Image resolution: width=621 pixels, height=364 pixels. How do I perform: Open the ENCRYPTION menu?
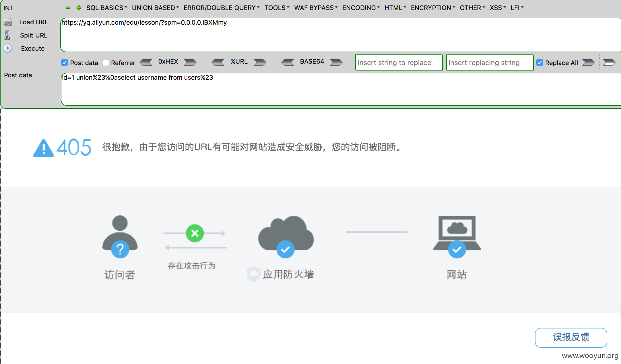(x=433, y=8)
